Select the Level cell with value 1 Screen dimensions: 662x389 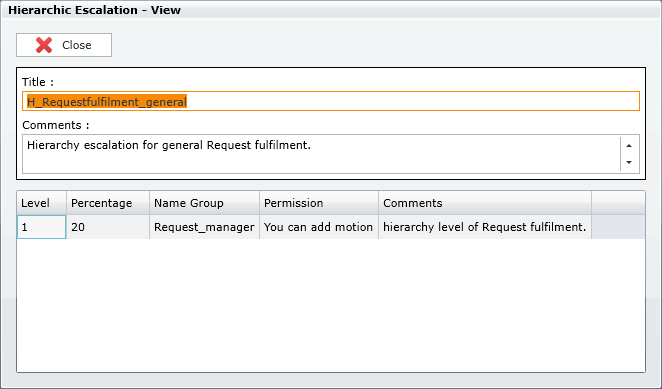tap(41, 227)
